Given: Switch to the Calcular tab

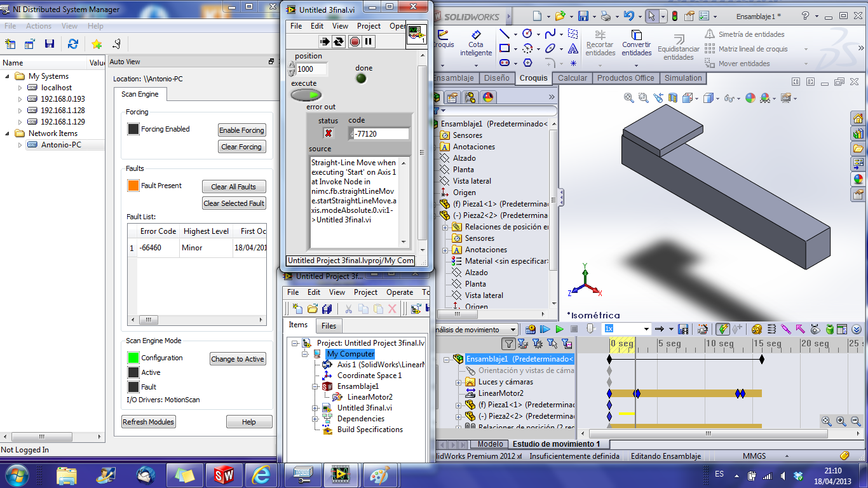Looking at the screenshot, I should click(x=573, y=78).
